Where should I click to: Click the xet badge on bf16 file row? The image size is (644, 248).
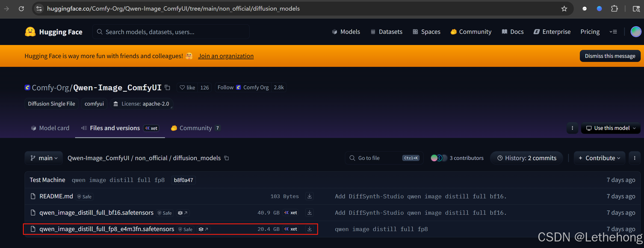coord(291,213)
